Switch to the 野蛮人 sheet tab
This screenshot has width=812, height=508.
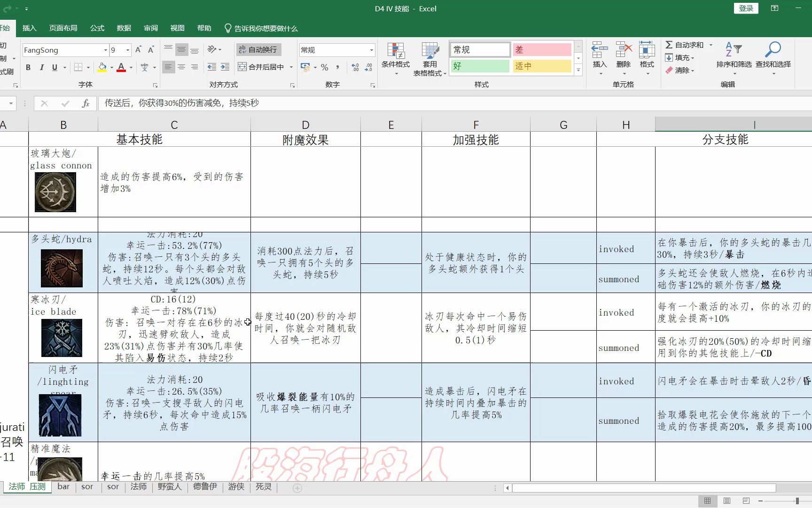[170, 487]
